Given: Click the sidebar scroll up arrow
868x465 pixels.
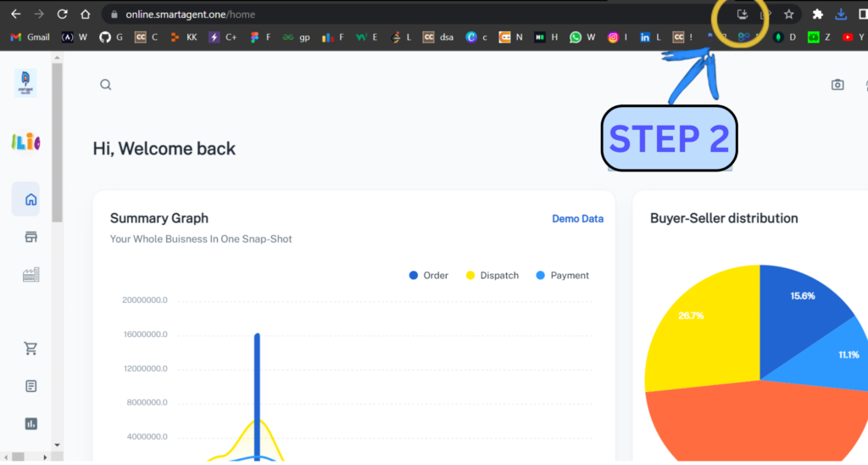Looking at the screenshot, I should click(57, 58).
